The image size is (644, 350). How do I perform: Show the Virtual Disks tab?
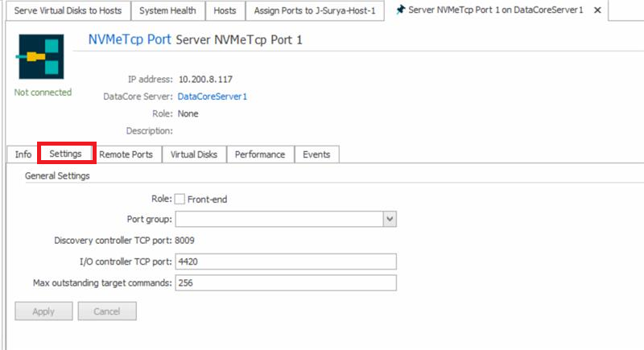tap(194, 154)
